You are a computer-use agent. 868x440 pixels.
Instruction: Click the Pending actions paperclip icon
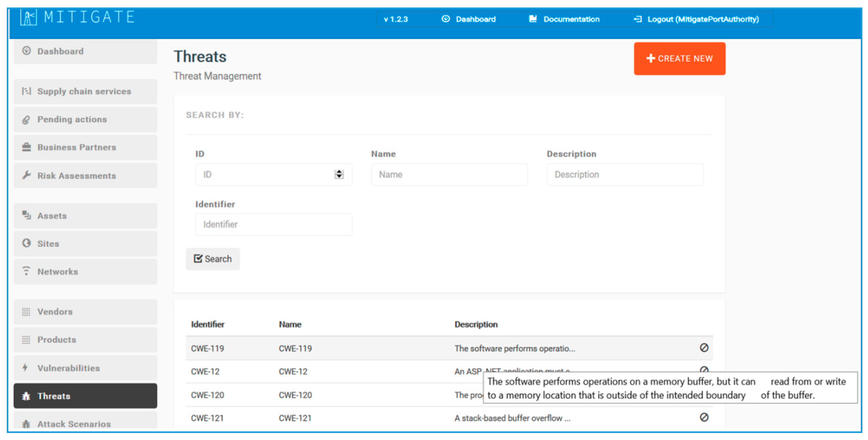[26, 120]
